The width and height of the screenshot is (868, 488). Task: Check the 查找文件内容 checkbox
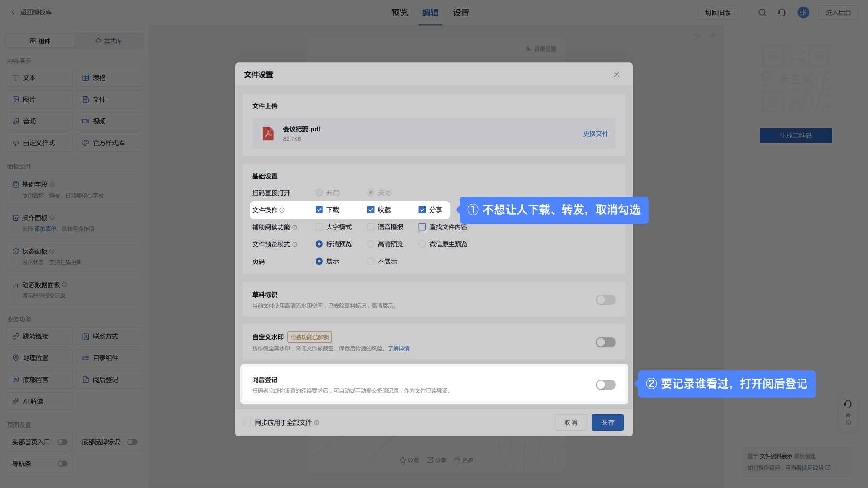(x=422, y=227)
